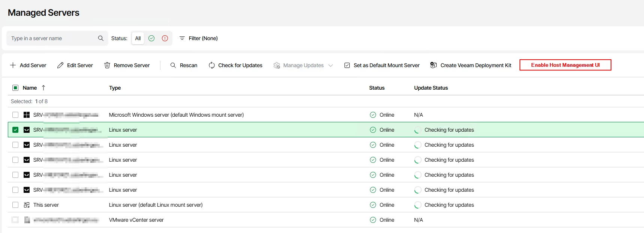Image resolution: width=644 pixels, height=233 pixels.
Task: Click the Remove Server trash icon
Action: tap(107, 65)
